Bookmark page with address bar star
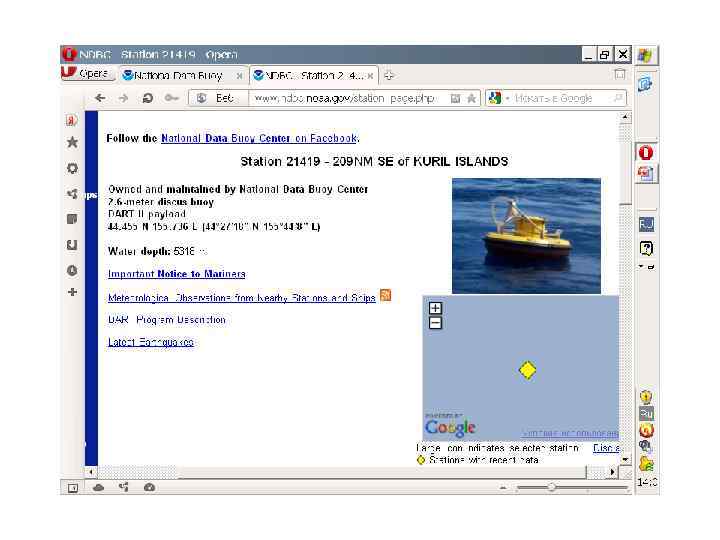The width and height of the screenshot is (720, 540). coord(471,98)
